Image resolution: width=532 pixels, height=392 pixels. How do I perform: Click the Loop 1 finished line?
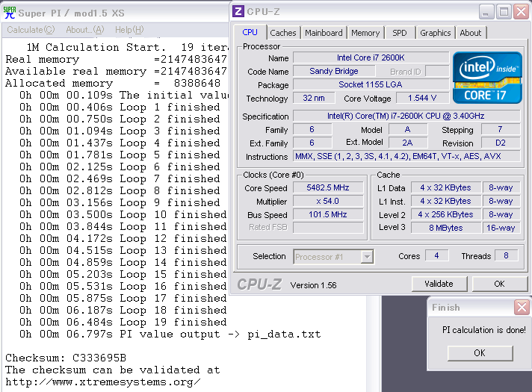(x=120, y=108)
